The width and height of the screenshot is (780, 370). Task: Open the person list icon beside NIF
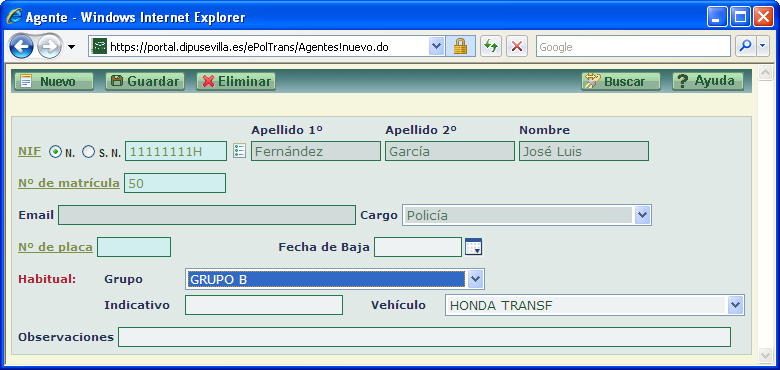(239, 151)
